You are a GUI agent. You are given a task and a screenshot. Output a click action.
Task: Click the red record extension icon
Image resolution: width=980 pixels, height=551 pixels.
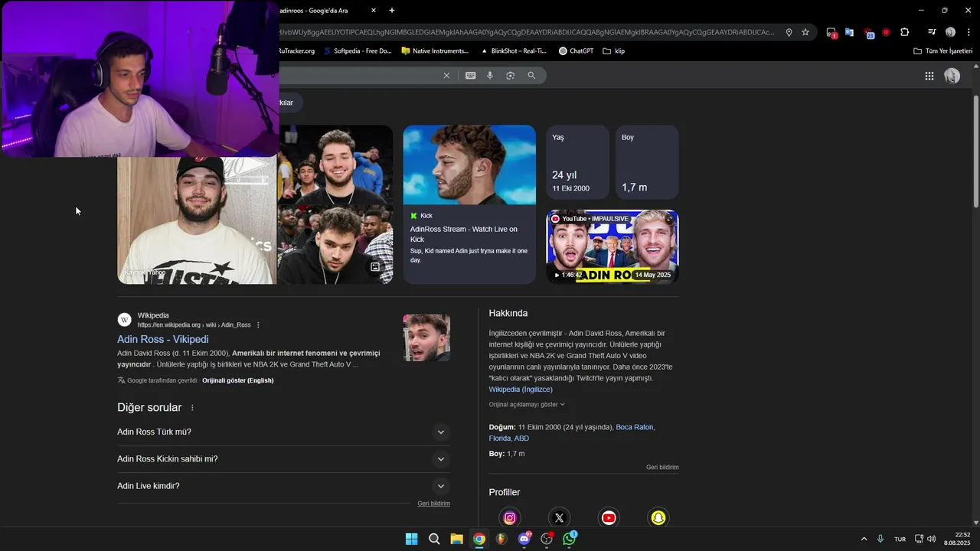click(886, 32)
